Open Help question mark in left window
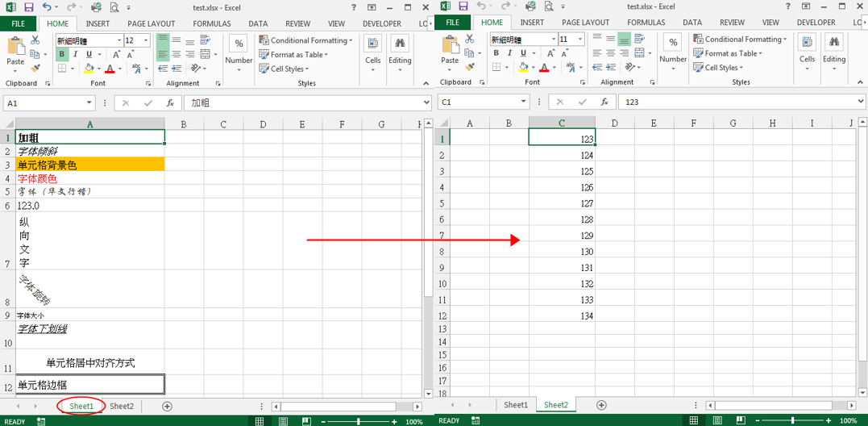The height and width of the screenshot is (426, 868). tap(354, 7)
